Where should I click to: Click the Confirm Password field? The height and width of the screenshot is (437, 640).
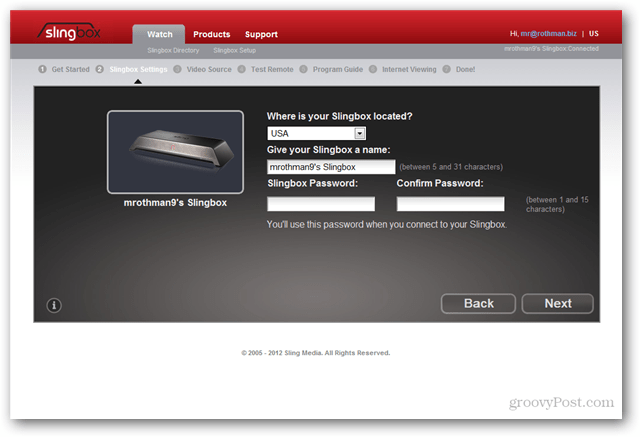tap(451, 204)
